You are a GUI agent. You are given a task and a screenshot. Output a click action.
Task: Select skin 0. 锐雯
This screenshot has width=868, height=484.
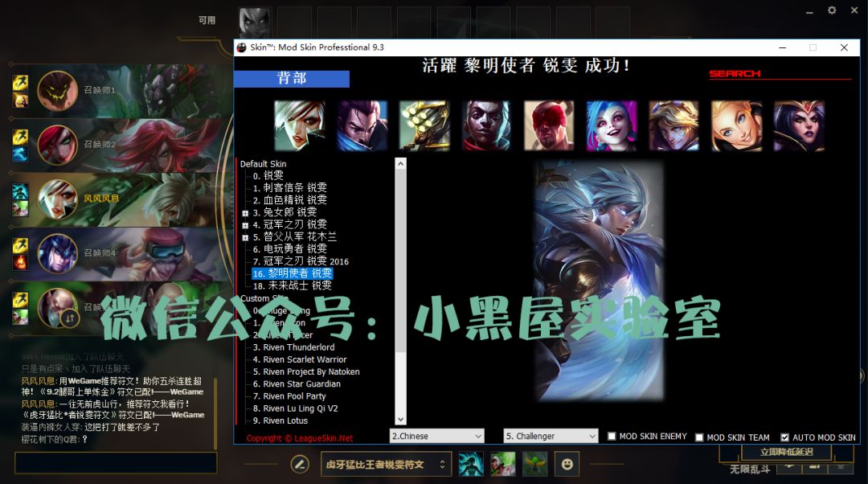click(268, 175)
